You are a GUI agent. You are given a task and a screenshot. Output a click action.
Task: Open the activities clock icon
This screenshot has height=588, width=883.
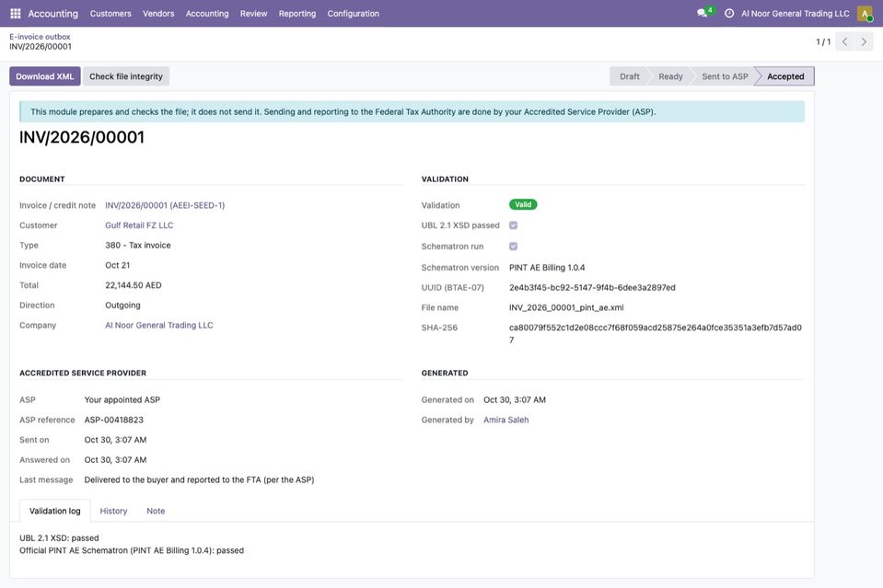point(728,13)
